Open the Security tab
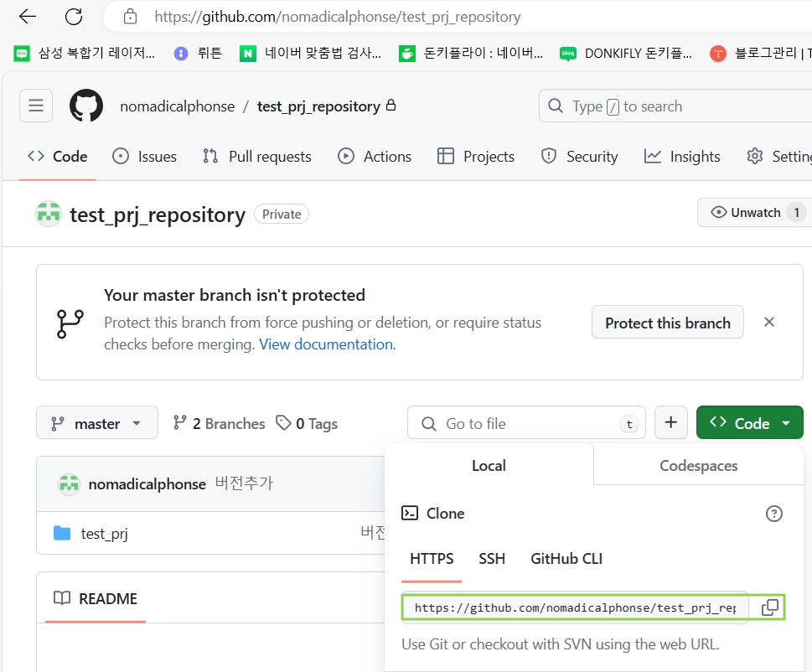Image resolution: width=812 pixels, height=672 pixels. pyautogui.click(x=580, y=157)
